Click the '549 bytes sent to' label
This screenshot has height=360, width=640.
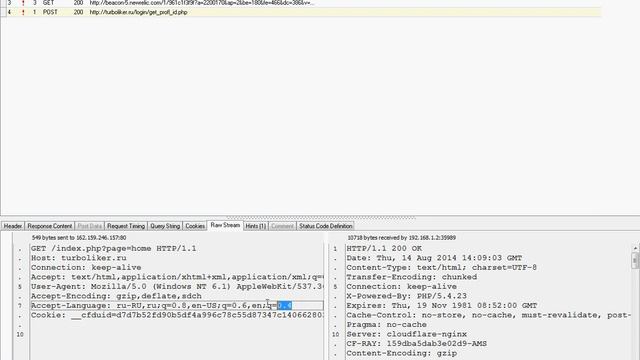[x=79, y=238]
